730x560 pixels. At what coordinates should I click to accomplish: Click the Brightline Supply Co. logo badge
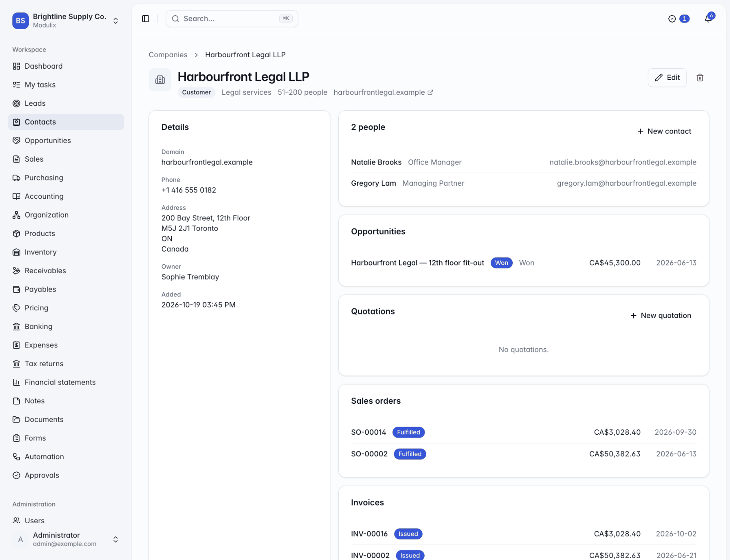pyautogui.click(x=20, y=21)
